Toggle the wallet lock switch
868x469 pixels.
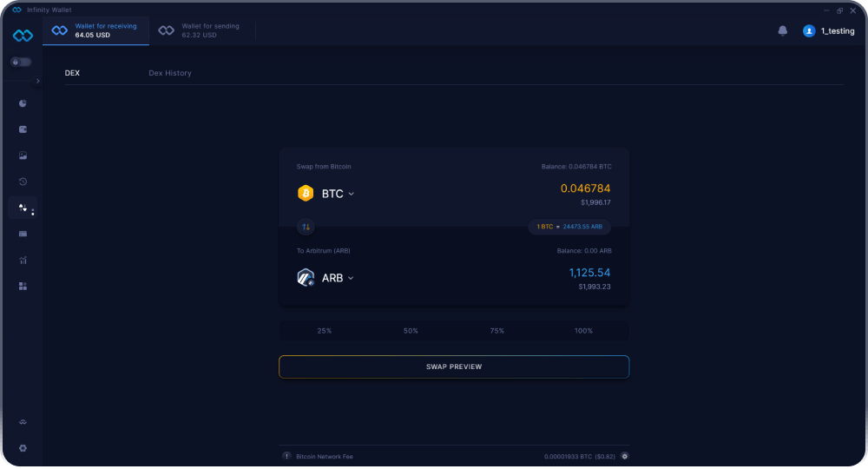21,62
